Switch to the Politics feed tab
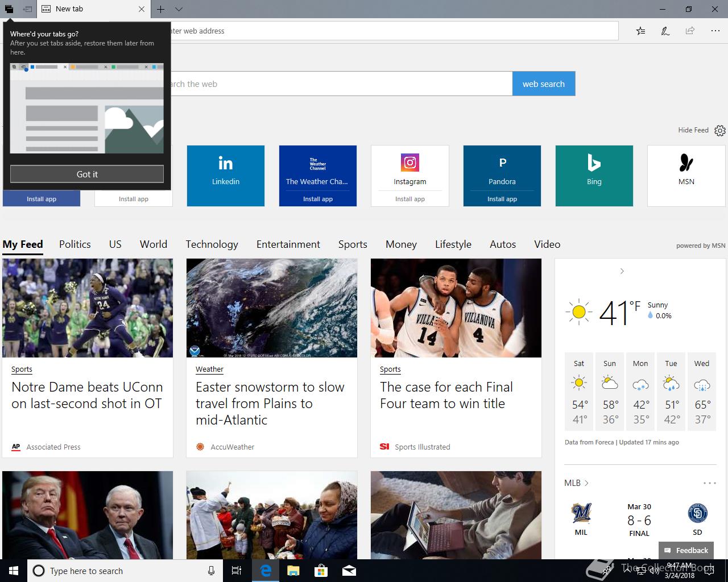This screenshot has height=582, width=728. coord(75,244)
